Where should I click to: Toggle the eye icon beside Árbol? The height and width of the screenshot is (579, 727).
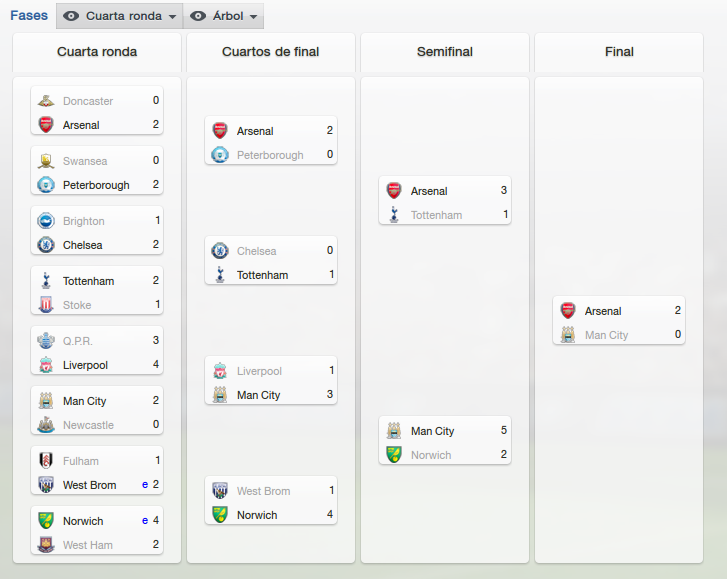(x=198, y=16)
